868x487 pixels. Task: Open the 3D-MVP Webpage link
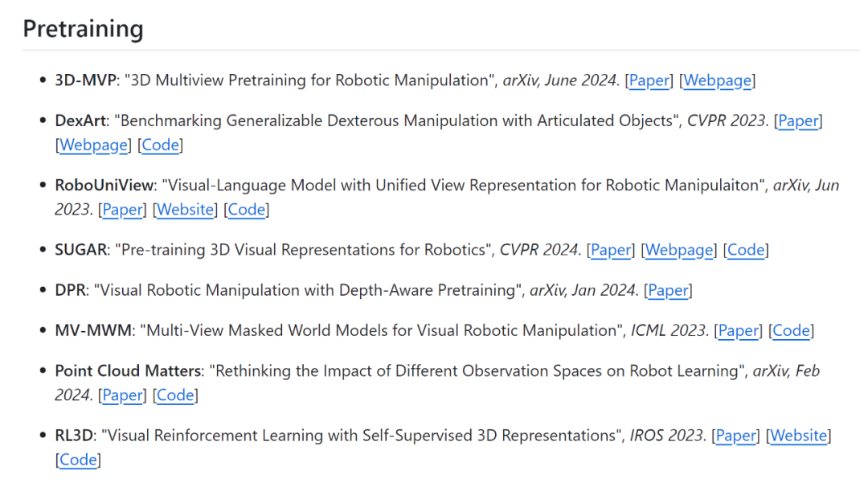(717, 80)
